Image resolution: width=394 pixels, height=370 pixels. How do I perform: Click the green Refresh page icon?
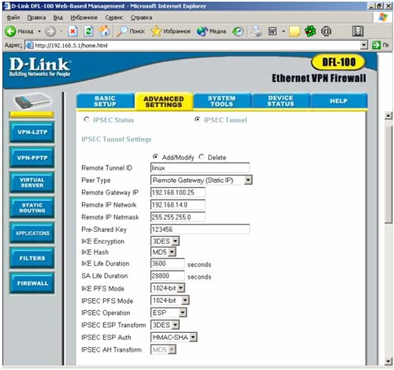[89, 31]
